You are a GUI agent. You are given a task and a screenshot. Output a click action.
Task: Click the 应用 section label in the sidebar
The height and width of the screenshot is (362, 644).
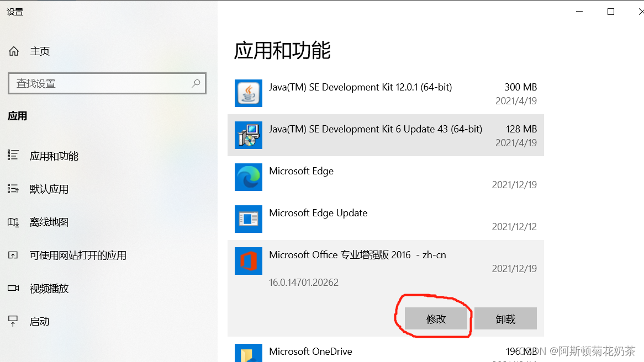pos(18,116)
